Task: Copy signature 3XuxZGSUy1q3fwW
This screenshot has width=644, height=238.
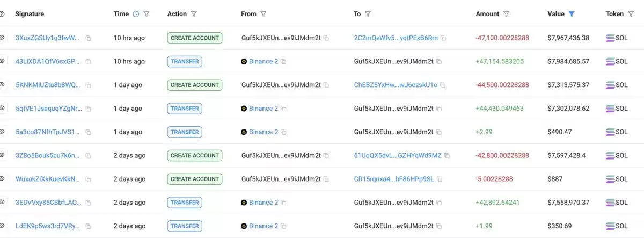Action: 89,38
